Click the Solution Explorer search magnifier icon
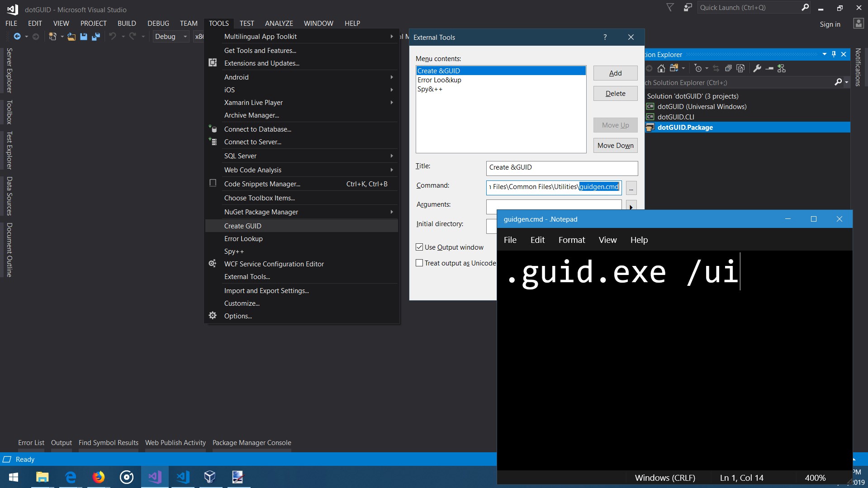868x488 pixels. (838, 82)
